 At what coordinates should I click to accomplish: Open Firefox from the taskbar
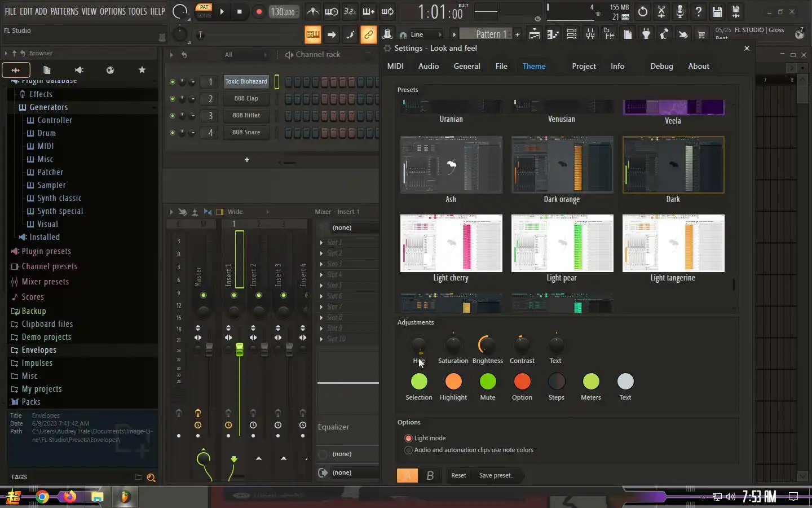[70, 497]
